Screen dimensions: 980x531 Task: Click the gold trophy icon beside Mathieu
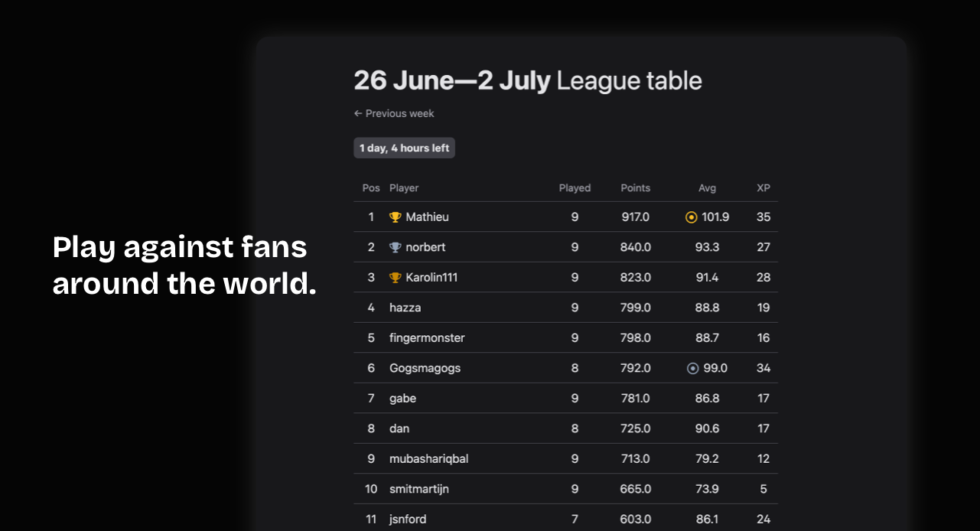[396, 217]
